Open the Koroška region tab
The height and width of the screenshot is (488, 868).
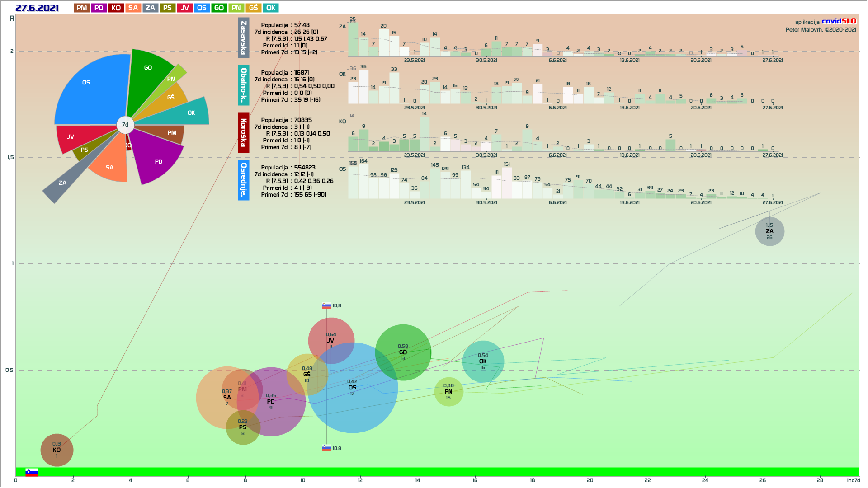click(x=244, y=133)
